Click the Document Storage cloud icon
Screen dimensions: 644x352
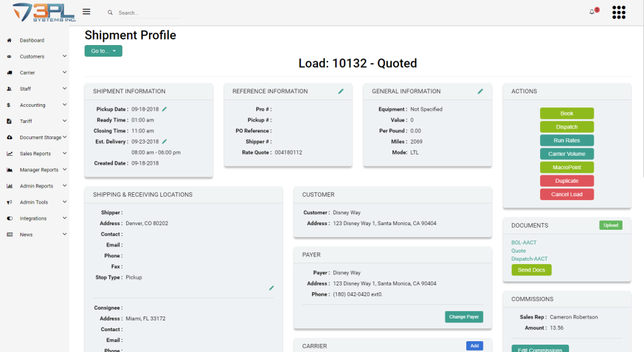click(x=9, y=137)
